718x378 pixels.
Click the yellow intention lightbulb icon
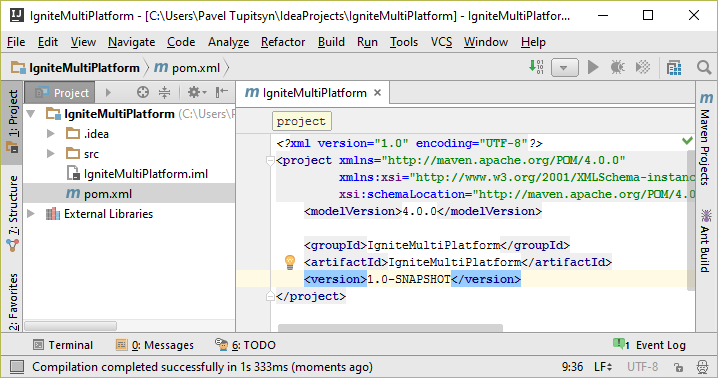click(290, 262)
